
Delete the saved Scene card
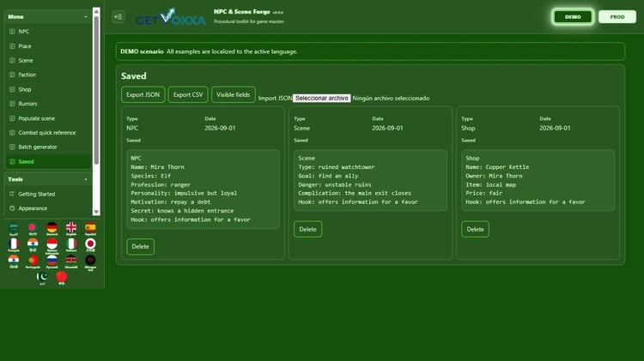click(x=307, y=229)
